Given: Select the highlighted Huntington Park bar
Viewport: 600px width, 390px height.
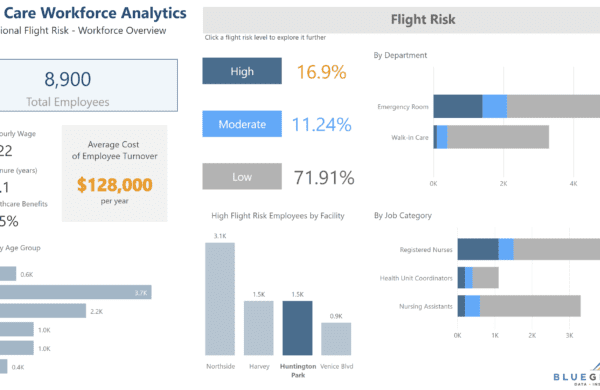Looking at the screenshot, I should tap(297, 328).
